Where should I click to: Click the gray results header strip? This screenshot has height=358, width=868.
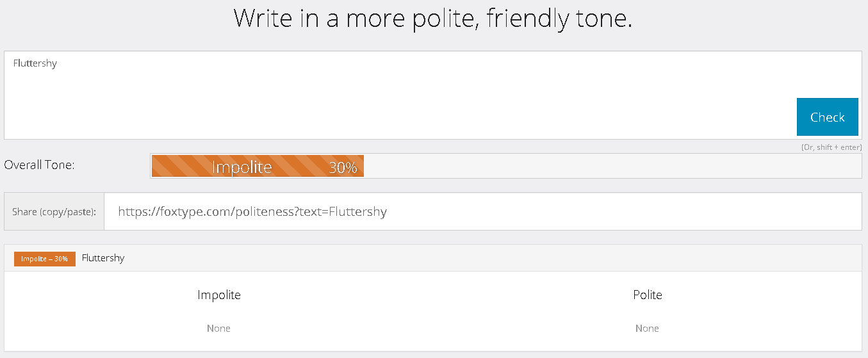(x=448, y=258)
